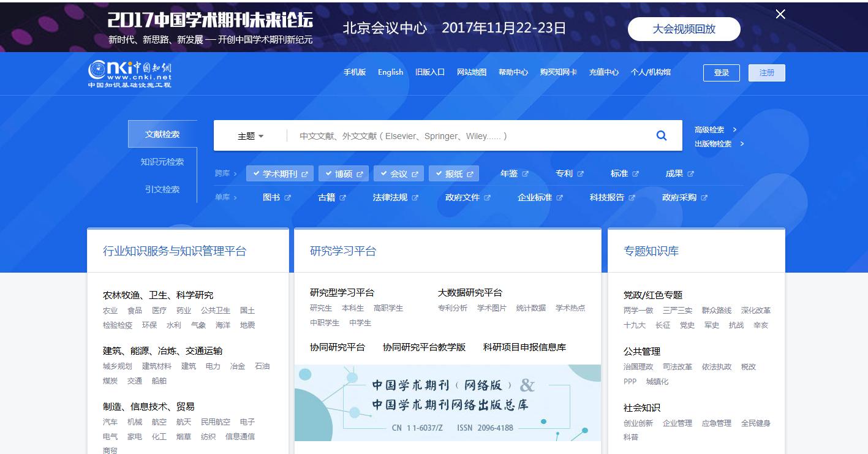
Task: Click the magnifier search icon
Action: (x=662, y=135)
